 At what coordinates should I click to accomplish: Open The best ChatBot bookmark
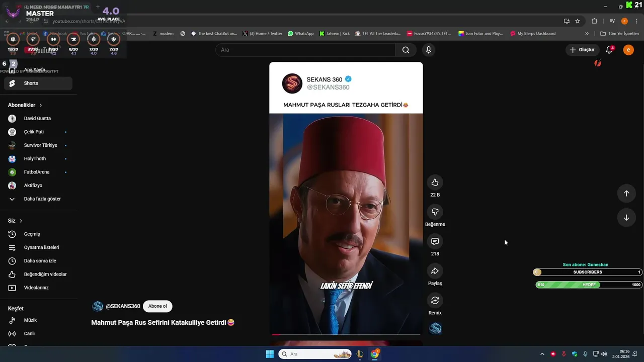point(214,34)
